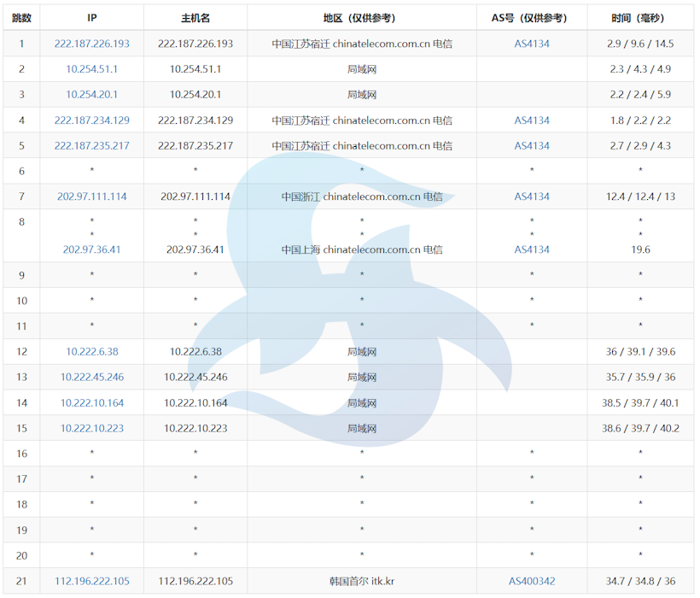Viewport: 700px width, 598px height.
Task: Click the AS号 column header
Action: pos(530,16)
